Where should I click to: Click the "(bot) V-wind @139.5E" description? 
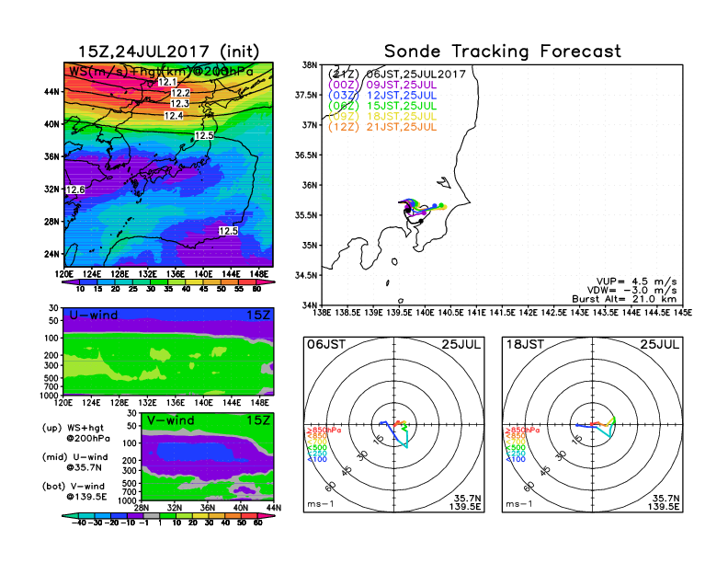point(74,491)
